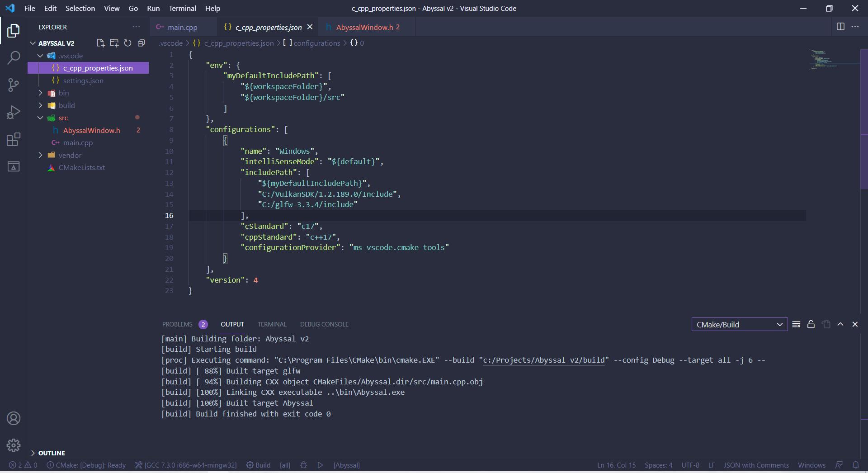Select the Run and Debug icon
The height and width of the screenshot is (473, 868).
point(14,112)
